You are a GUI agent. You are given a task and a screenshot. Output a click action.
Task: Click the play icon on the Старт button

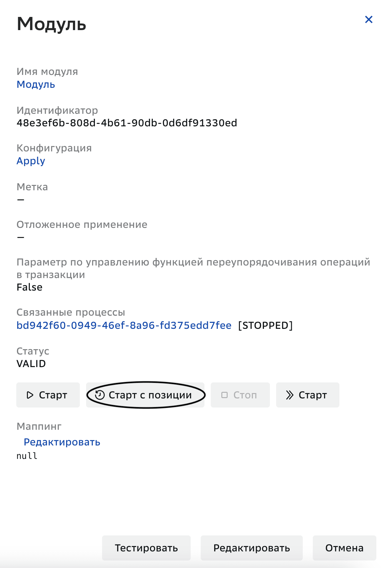[x=30, y=395]
